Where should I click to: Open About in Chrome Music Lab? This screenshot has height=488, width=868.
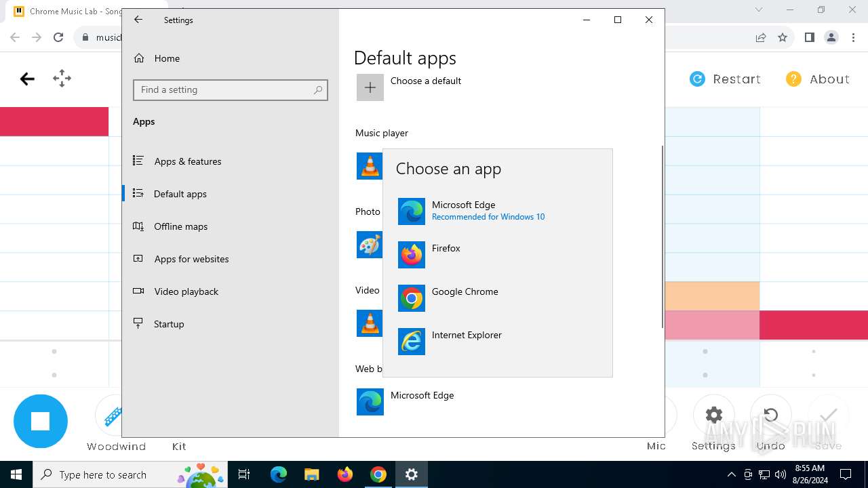point(817,79)
